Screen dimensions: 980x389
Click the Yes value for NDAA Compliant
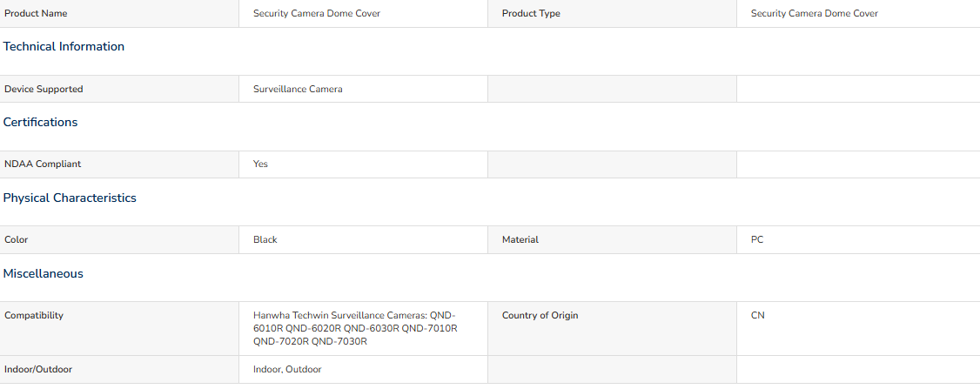coord(260,164)
